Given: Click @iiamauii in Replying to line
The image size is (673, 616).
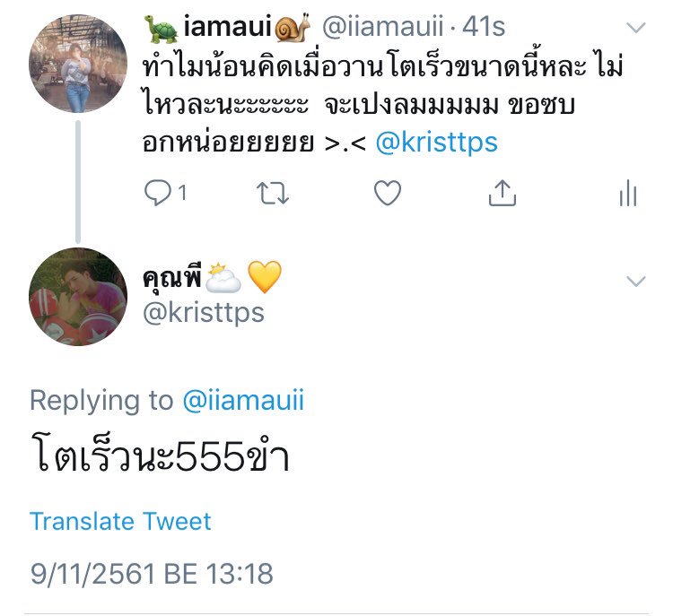Looking at the screenshot, I should point(243,400).
